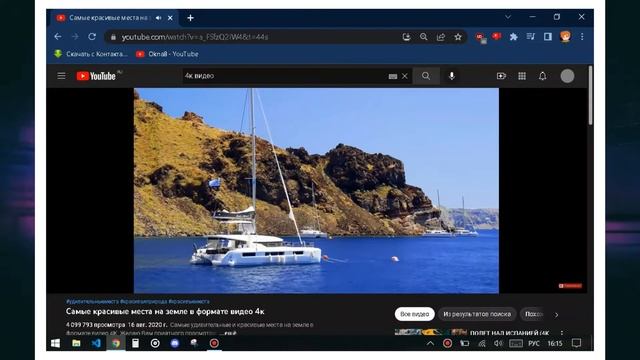
Task: Open a new browser tab
Action: (190, 18)
